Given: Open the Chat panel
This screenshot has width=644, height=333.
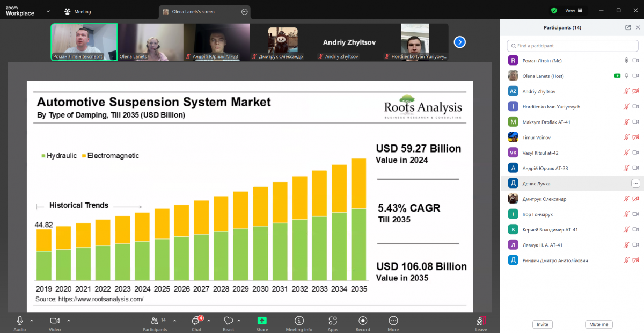Looking at the screenshot, I should click(196, 321).
